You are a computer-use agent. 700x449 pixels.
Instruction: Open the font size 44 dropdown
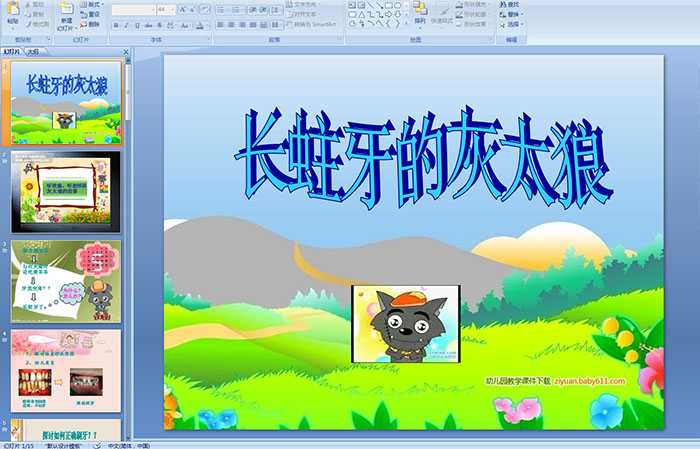pyautogui.click(x=166, y=10)
